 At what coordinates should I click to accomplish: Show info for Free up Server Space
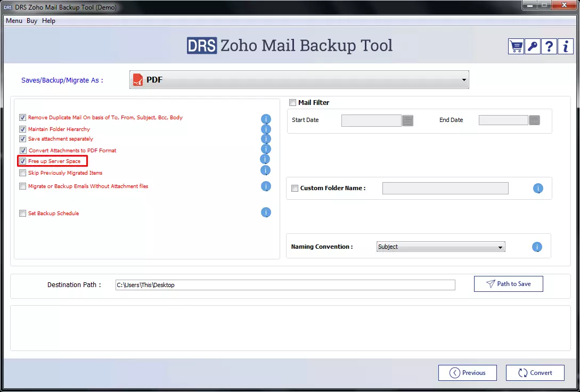[x=265, y=159]
